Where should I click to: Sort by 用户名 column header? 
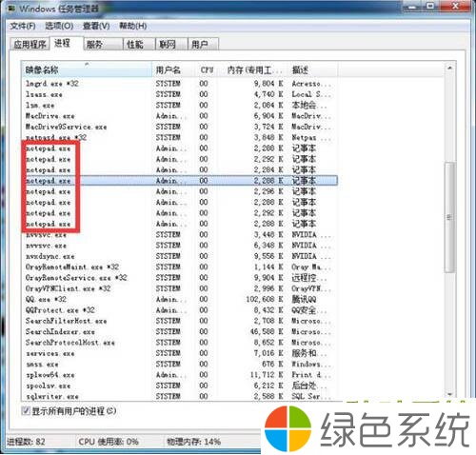coord(173,69)
